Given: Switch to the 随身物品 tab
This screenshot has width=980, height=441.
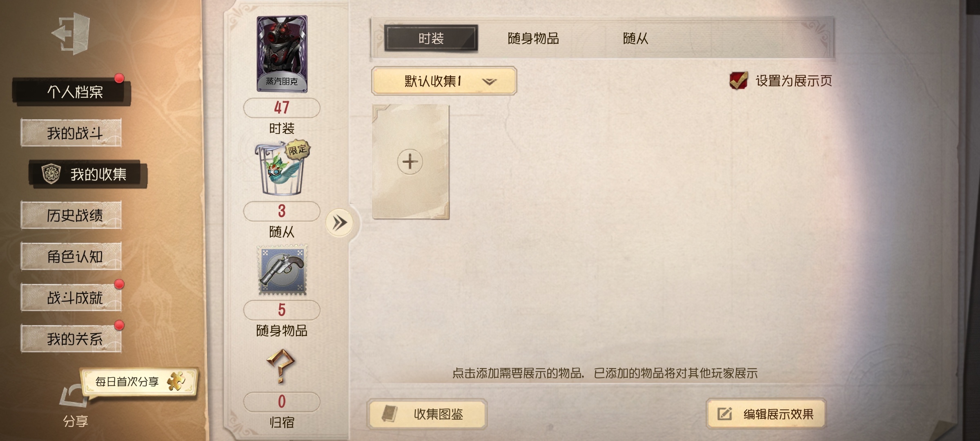Looking at the screenshot, I should 533,38.
